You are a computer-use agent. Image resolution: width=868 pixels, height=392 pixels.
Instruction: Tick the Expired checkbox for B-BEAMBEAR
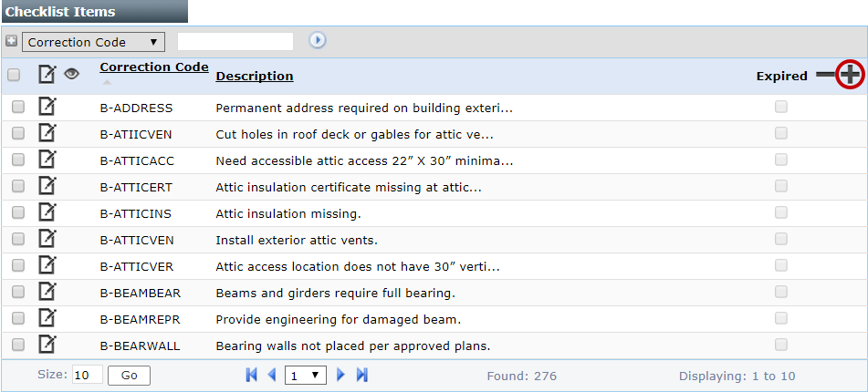click(x=780, y=293)
